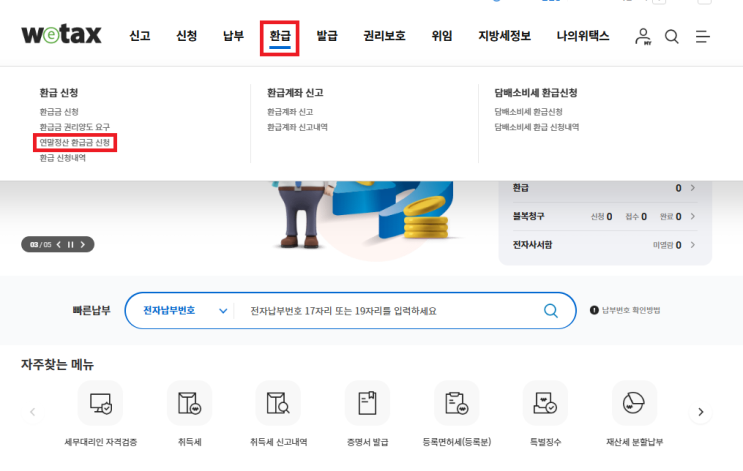The image size is (743, 471).
Task: Click the wetax logo
Action: [x=61, y=35]
